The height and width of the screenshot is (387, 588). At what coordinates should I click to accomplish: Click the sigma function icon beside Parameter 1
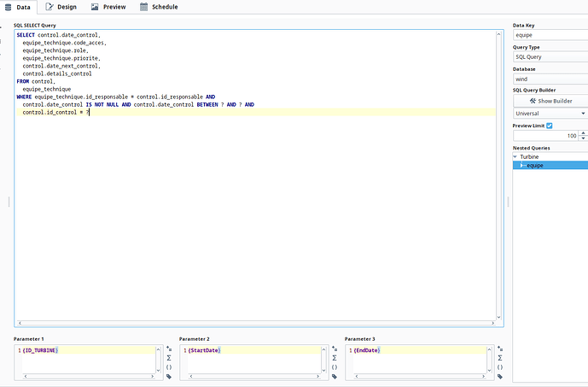coord(169,358)
